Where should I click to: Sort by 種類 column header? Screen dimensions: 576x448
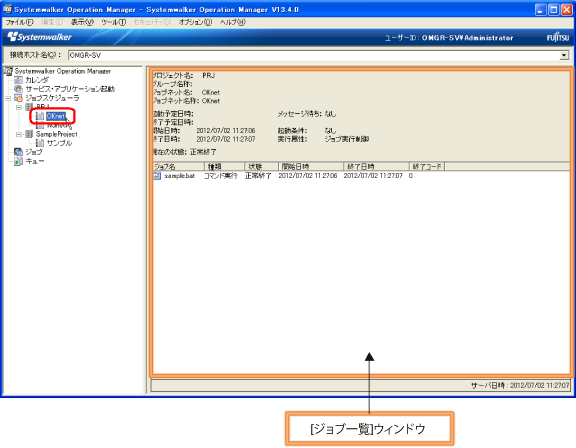point(224,167)
